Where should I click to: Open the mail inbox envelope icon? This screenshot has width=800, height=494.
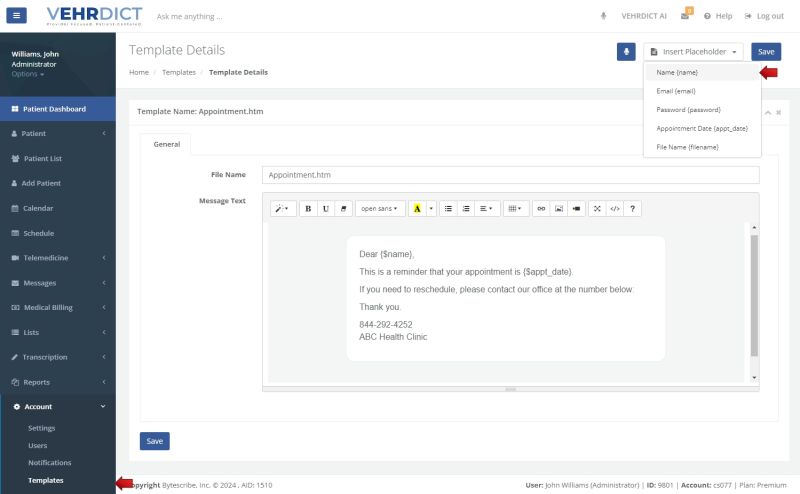click(x=685, y=16)
